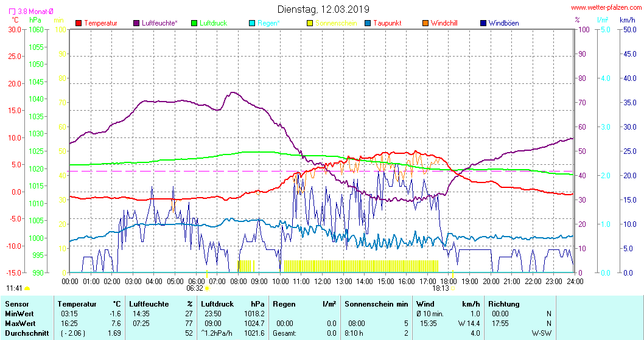Click the maximum temperature value 7.6
The width and height of the screenshot is (644, 340).
point(116,324)
